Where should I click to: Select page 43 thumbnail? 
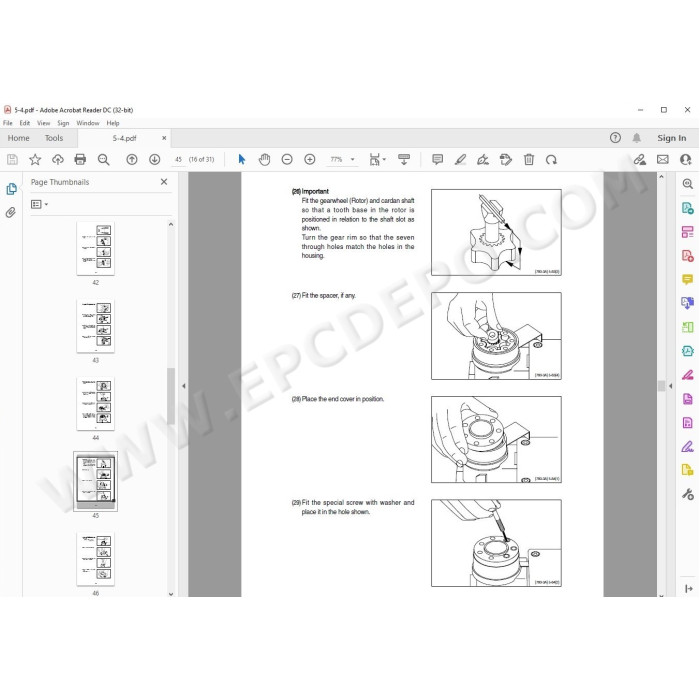point(96,326)
